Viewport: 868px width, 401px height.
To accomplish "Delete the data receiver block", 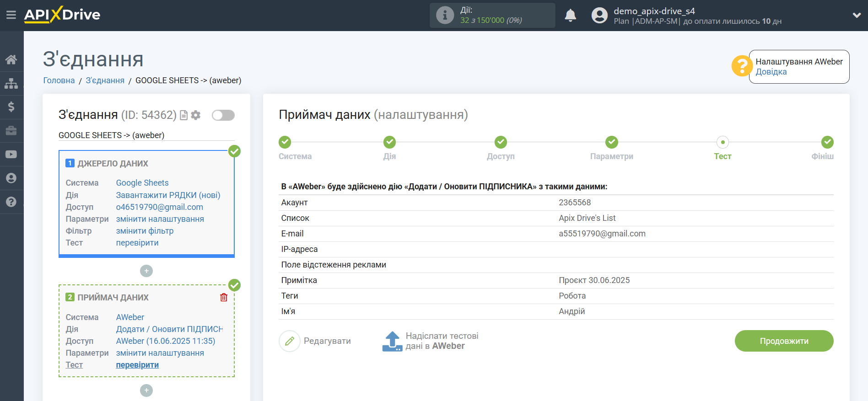I will pyautogui.click(x=224, y=298).
